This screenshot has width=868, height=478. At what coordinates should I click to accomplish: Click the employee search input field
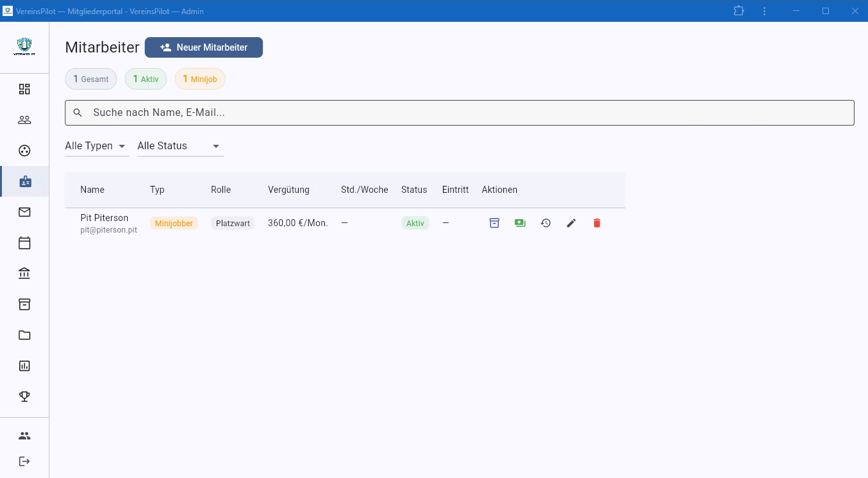click(x=459, y=113)
